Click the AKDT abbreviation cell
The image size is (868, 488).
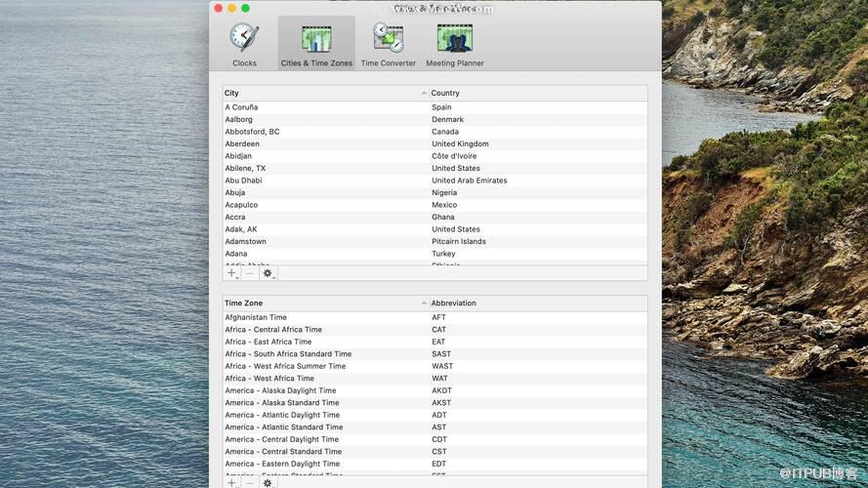[441, 390]
